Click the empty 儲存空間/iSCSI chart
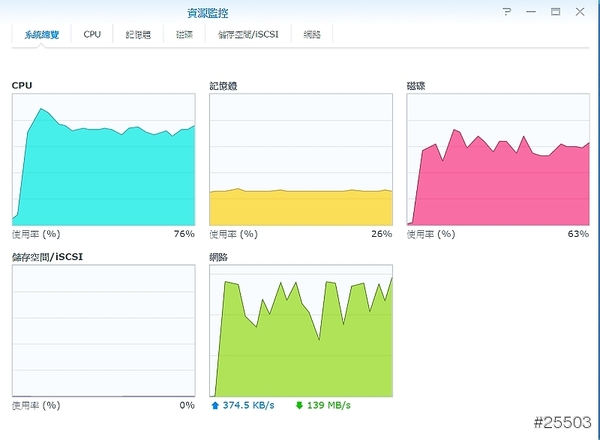The height and width of the screenshot is (440, 600). (x=103, y=331)
